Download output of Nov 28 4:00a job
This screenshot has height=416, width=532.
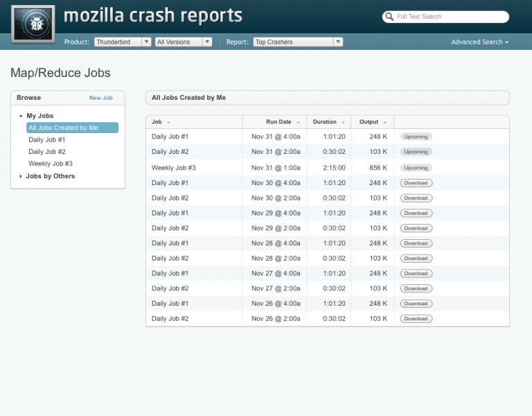(416, 243)
